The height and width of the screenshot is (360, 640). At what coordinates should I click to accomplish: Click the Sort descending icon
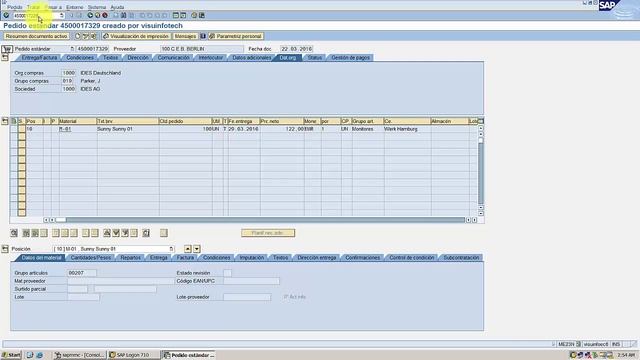pos(116,233)
